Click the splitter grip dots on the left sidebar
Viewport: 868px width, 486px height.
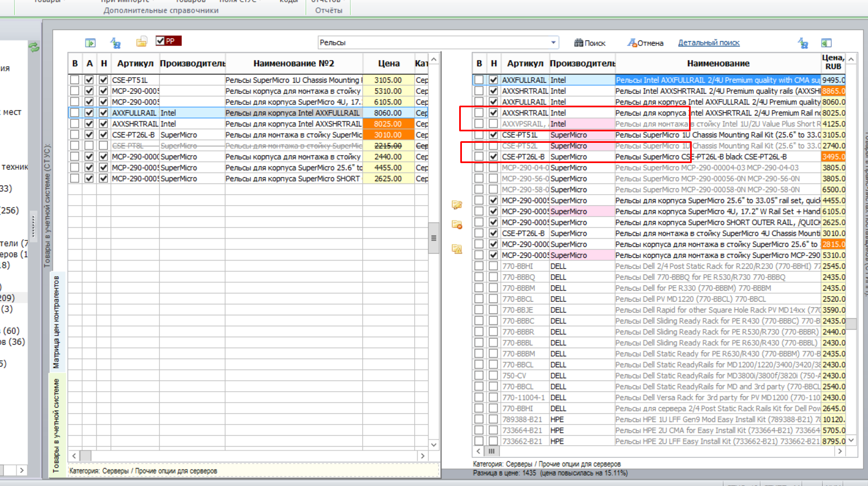[x=33, y=227]
